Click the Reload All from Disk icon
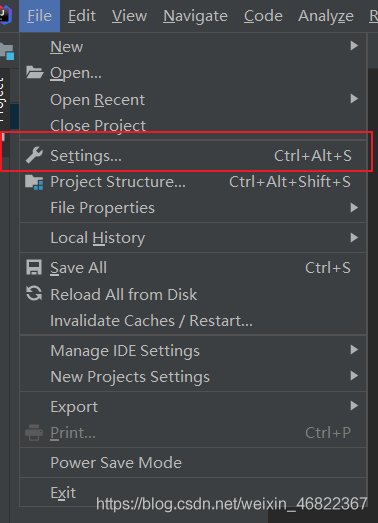This screenshot has width=378, height=523. click(x=34, y=294)
